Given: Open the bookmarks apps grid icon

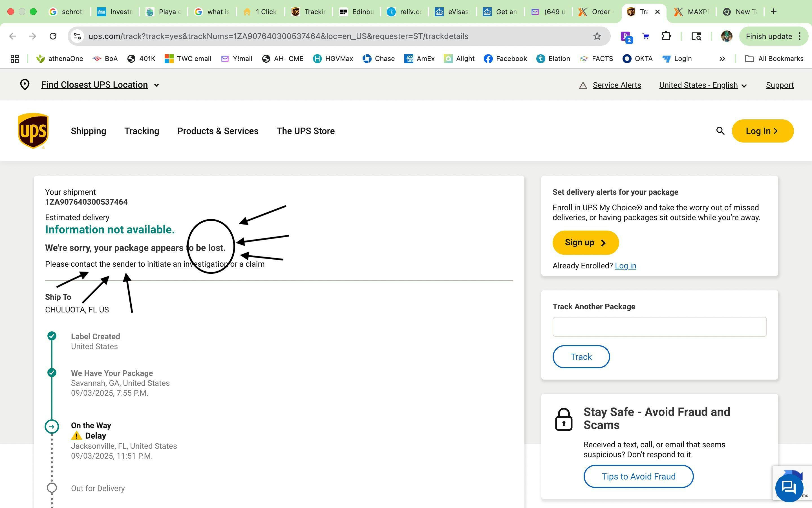Looking at the screenshot, I should (14, 59).
